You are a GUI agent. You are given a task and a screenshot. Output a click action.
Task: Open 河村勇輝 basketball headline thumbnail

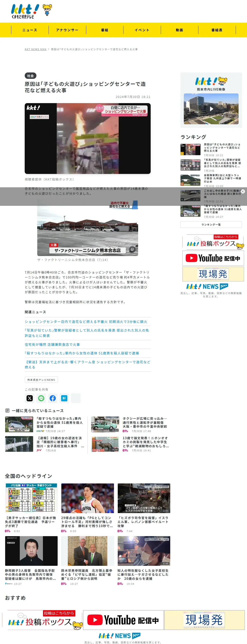[87, 498]
